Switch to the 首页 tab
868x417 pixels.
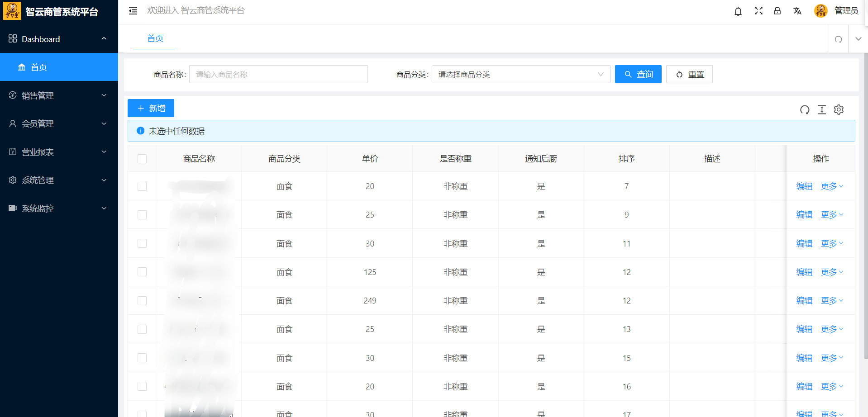coord(155,38)
